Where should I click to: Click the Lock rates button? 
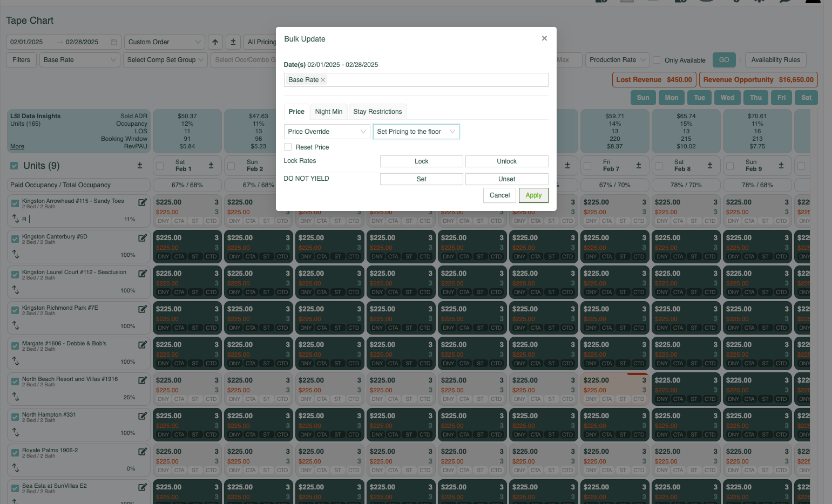[422, 161]
